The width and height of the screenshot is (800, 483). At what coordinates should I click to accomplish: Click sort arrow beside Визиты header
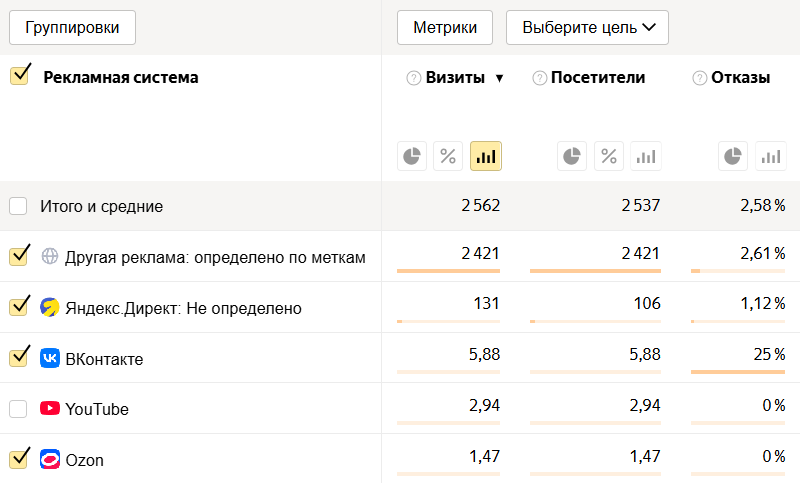[x=499, y=78]
